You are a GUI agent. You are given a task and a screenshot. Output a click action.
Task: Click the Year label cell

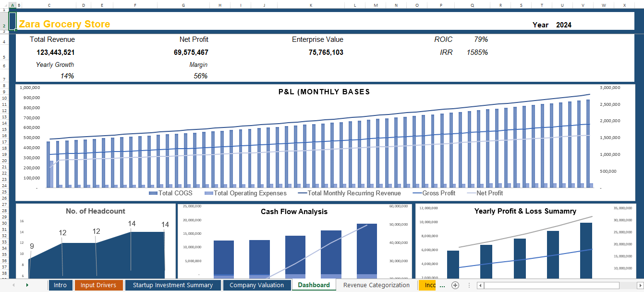(x=540, y=25)
